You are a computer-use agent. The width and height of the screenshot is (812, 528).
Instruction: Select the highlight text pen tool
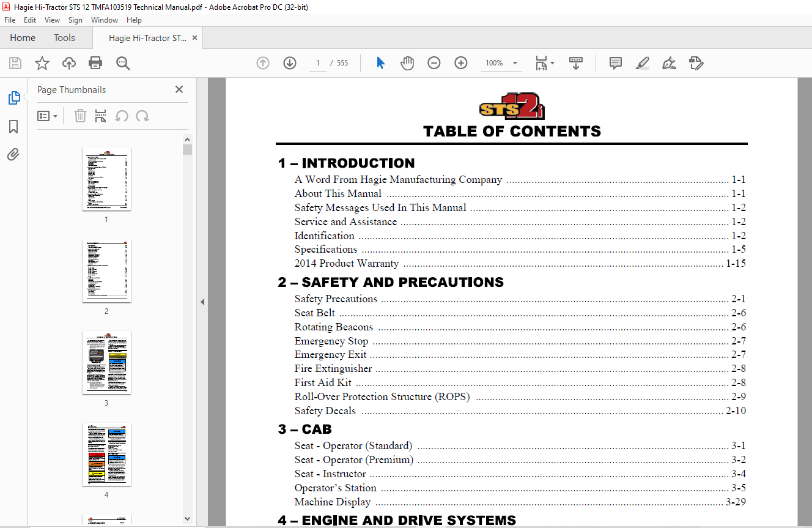point(643,63)
